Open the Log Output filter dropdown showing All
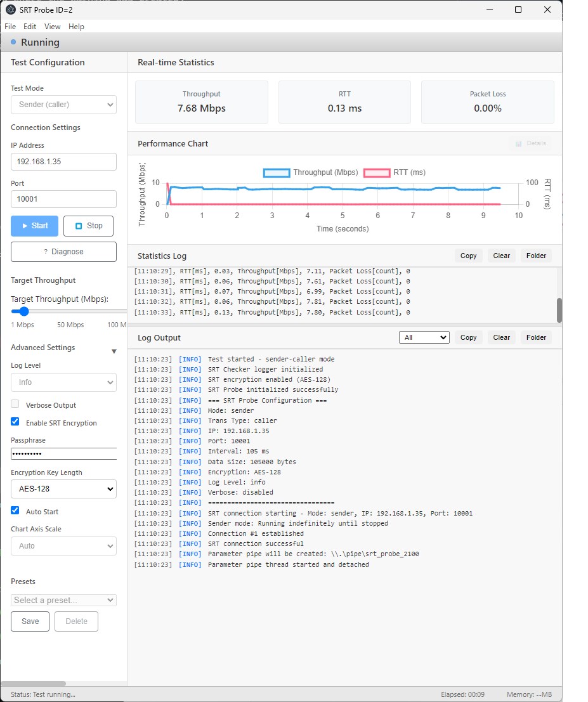The image size is (588, 702). tap(424, 337)
